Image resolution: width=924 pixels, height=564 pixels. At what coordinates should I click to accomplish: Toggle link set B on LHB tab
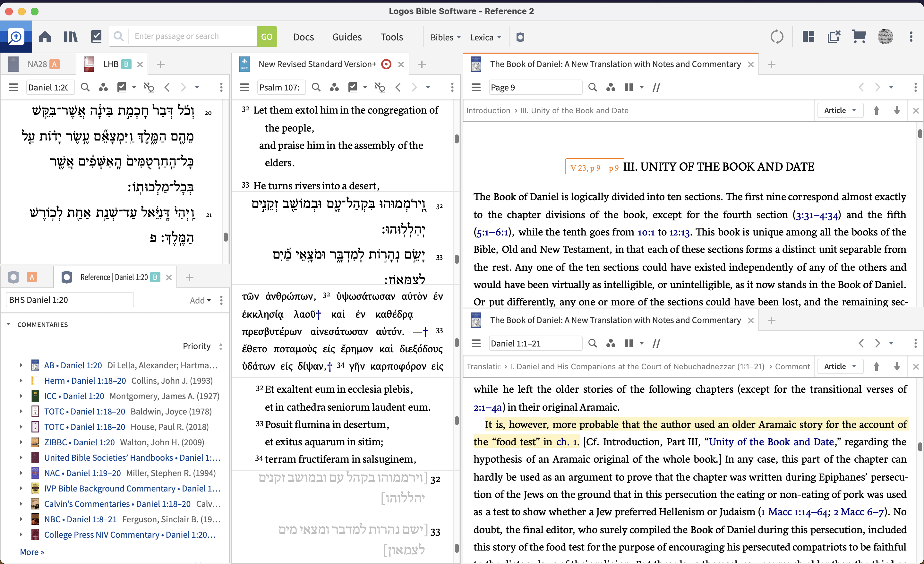pos(126,64)
